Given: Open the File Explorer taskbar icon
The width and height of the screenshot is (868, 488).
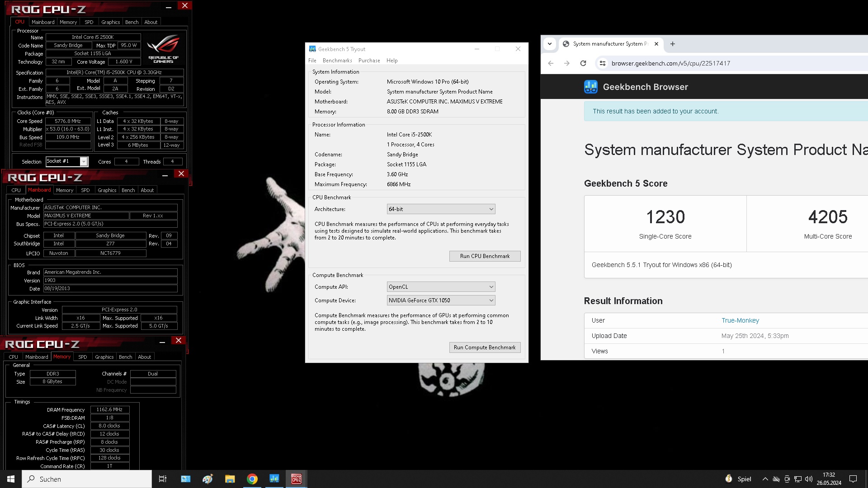Looking at the screenshot, I should coord(230,479).
